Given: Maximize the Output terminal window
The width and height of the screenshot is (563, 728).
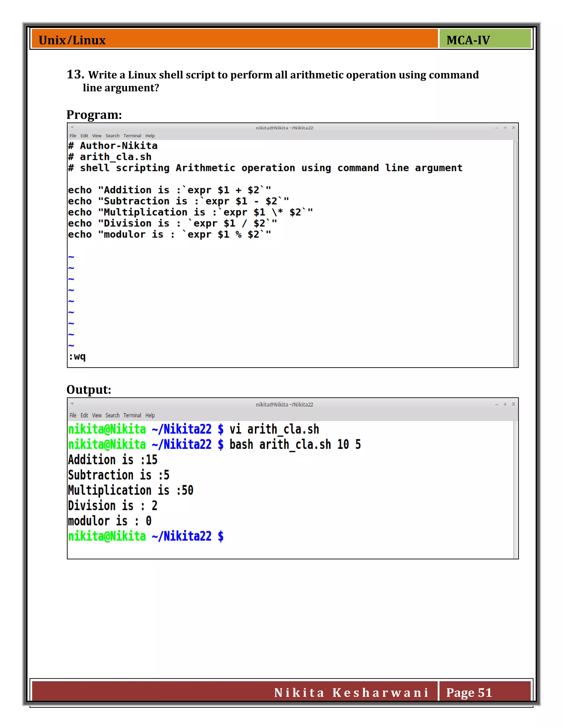Looking at the screenshot, I should 505,404.
